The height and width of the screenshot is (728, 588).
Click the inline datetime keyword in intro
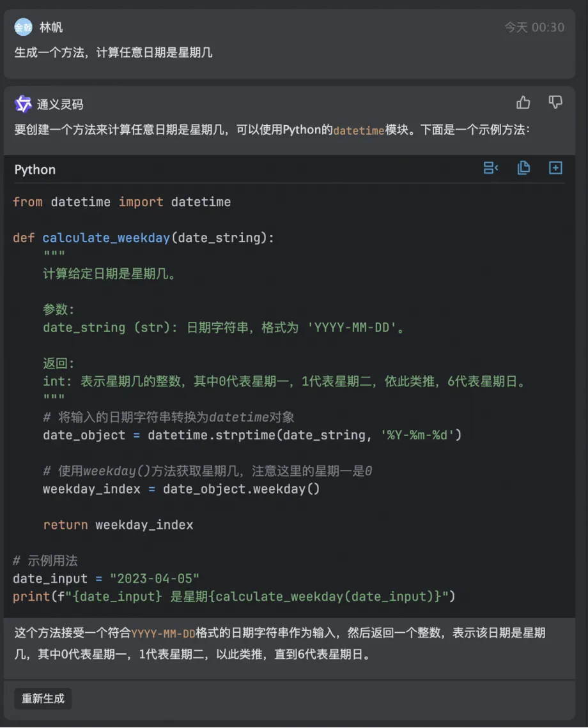point(359,130)
